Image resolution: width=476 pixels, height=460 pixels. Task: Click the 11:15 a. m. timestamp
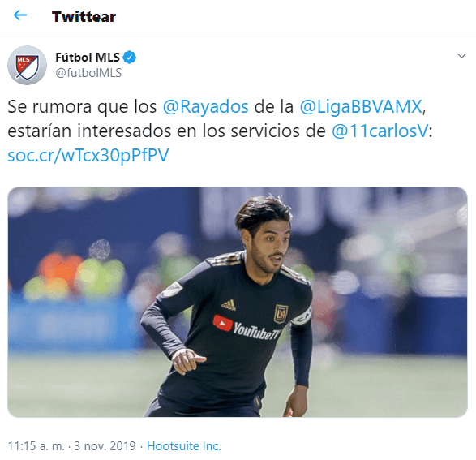click(36, 446)
